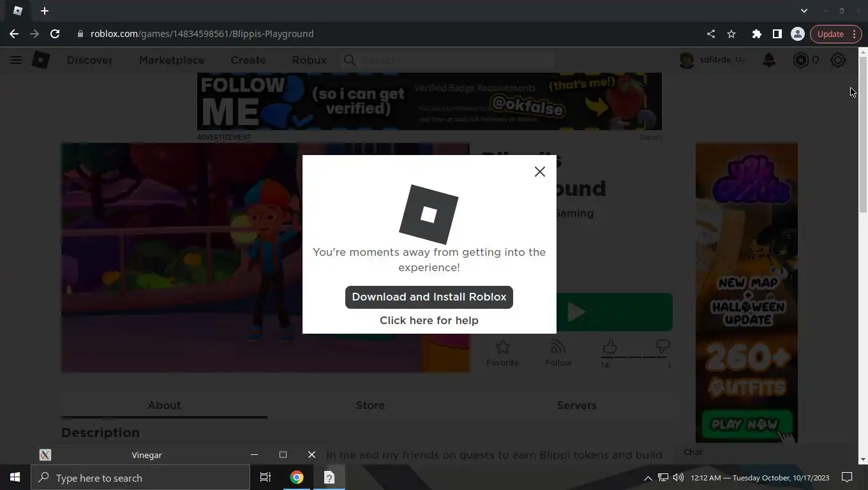
Task: Open the Chrome extensions puzzle icon
Action: 757,34
